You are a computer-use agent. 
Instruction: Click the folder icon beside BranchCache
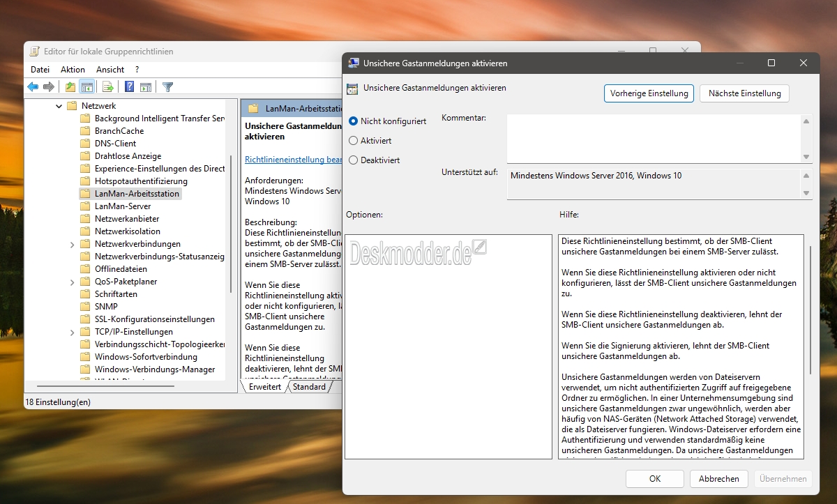pyautogui.click(x=85, y=131)
